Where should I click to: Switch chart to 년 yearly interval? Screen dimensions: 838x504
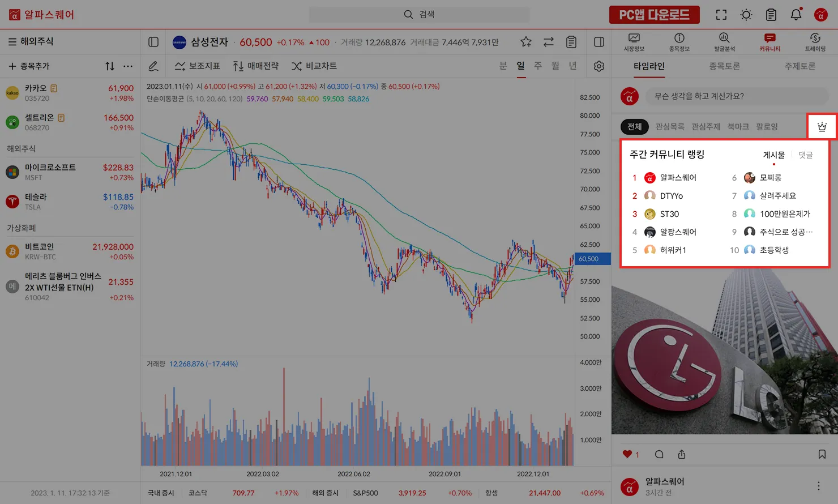[573, 66]
